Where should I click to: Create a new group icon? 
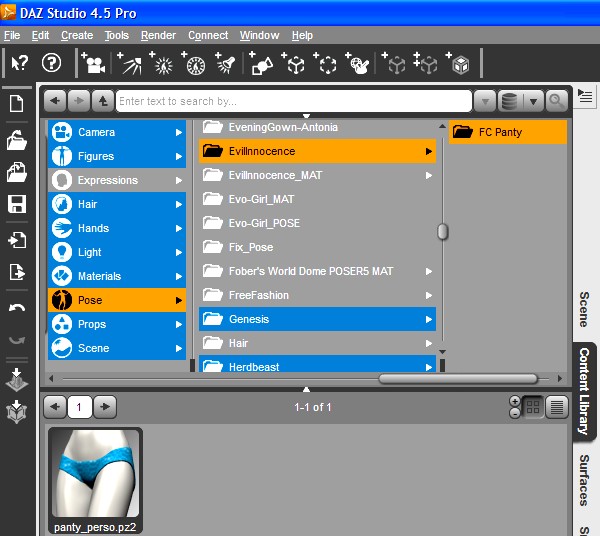tap(325, 63)
